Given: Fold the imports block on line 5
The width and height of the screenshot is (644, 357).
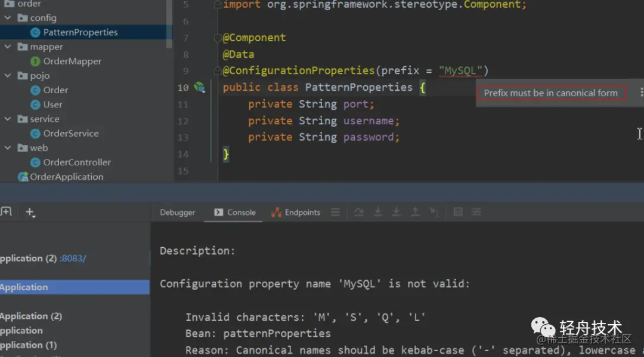Looking at the screenshot, I should [x=217, y=5].
